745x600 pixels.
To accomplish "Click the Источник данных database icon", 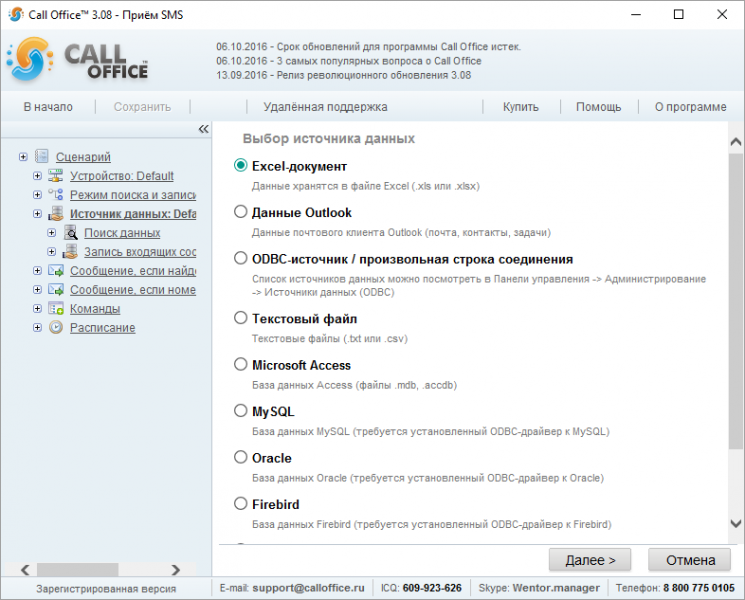I will pos(56,213).
